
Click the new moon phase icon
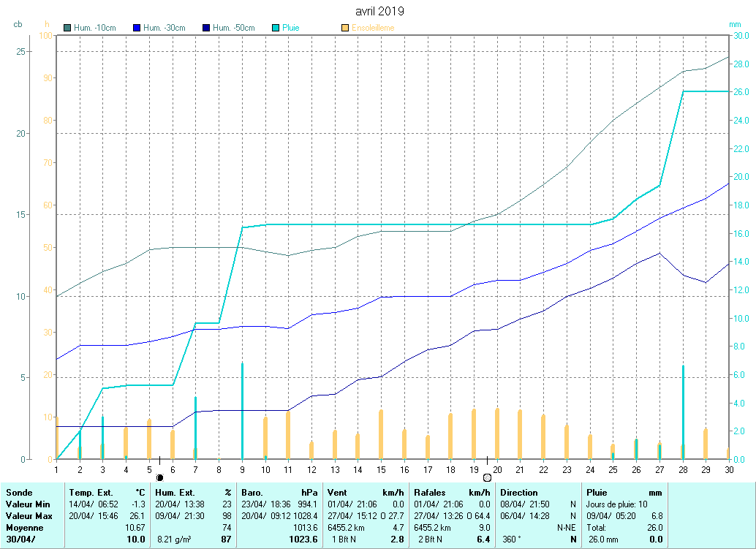pos(159,477)
